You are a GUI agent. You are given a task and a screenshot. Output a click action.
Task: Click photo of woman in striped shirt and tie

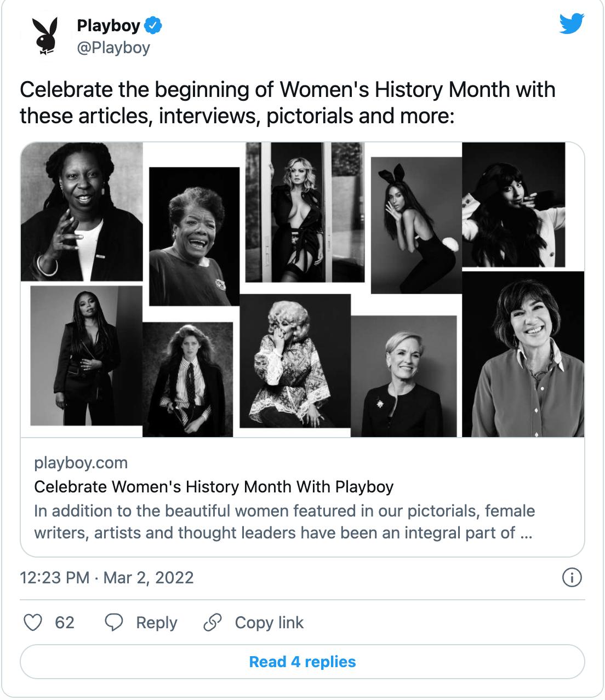coord(187,379)
